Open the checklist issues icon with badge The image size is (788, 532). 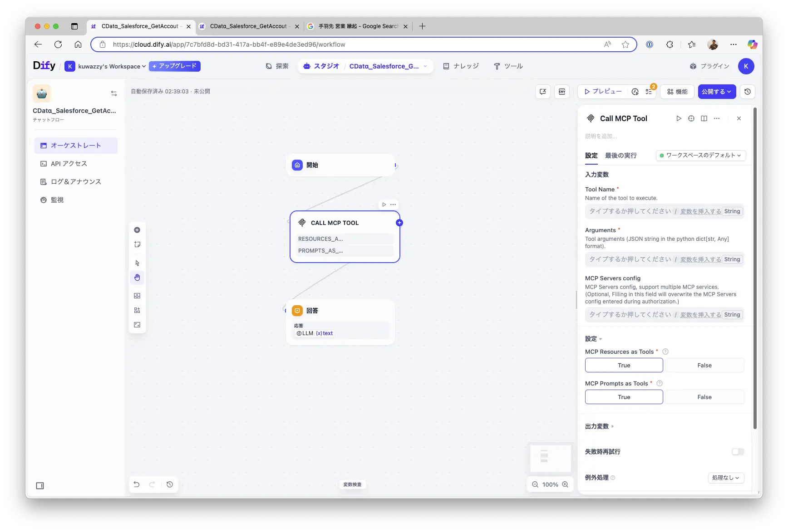point(649,91)
